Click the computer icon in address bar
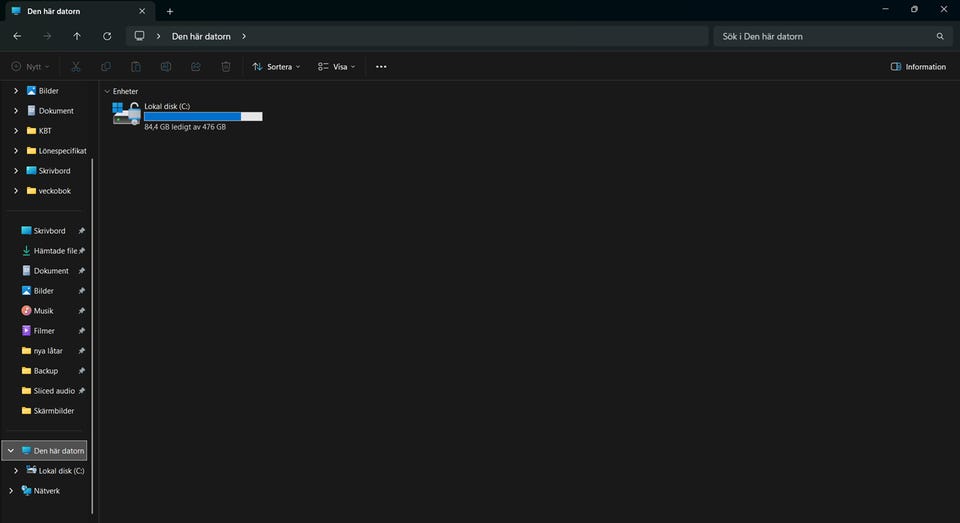The width and height of the screenshot is (960, 523). pyautogui.click(x=140, y=36)
